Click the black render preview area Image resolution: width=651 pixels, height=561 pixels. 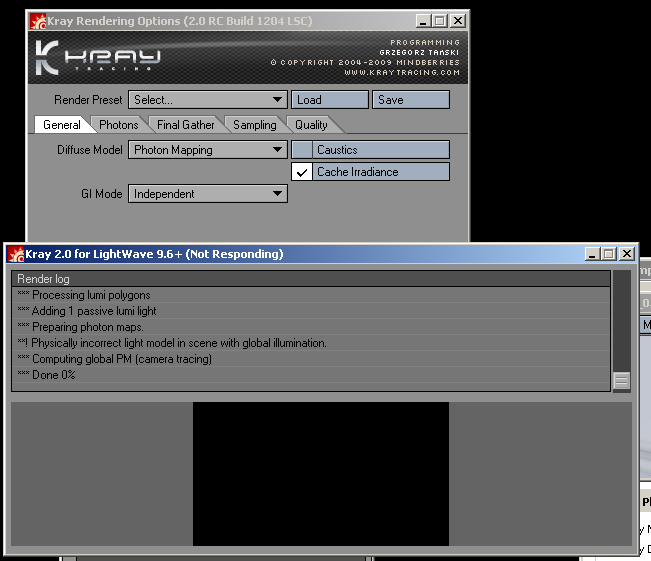point(320,474)
